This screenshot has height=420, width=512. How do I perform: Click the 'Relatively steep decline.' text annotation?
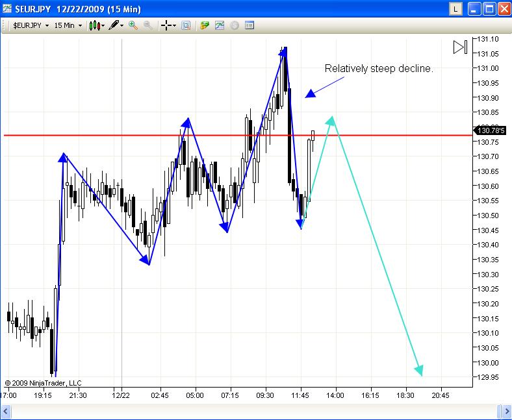(379, 69)
